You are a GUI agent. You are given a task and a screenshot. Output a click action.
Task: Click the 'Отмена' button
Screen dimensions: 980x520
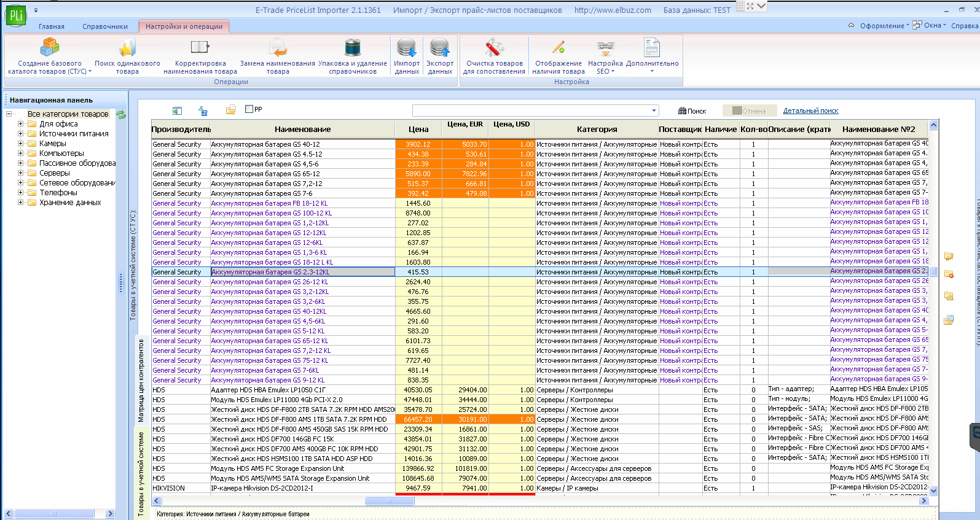tap(748, 111)
